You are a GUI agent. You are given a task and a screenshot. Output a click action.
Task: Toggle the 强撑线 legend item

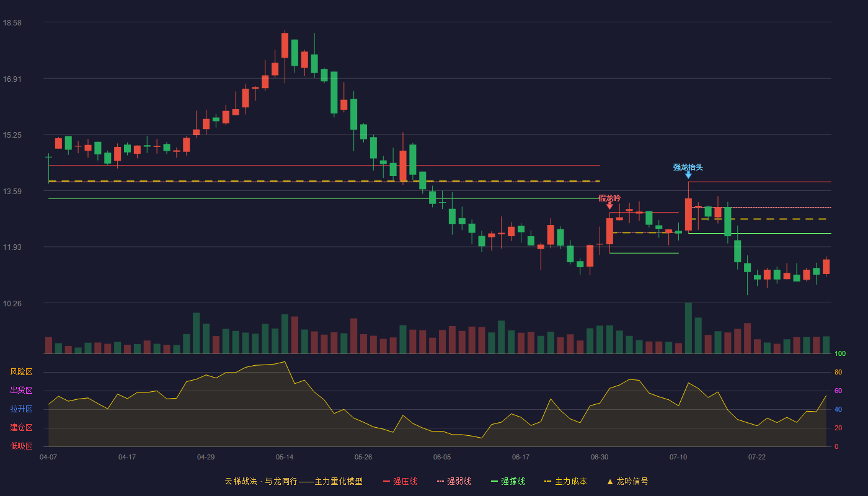508,481
